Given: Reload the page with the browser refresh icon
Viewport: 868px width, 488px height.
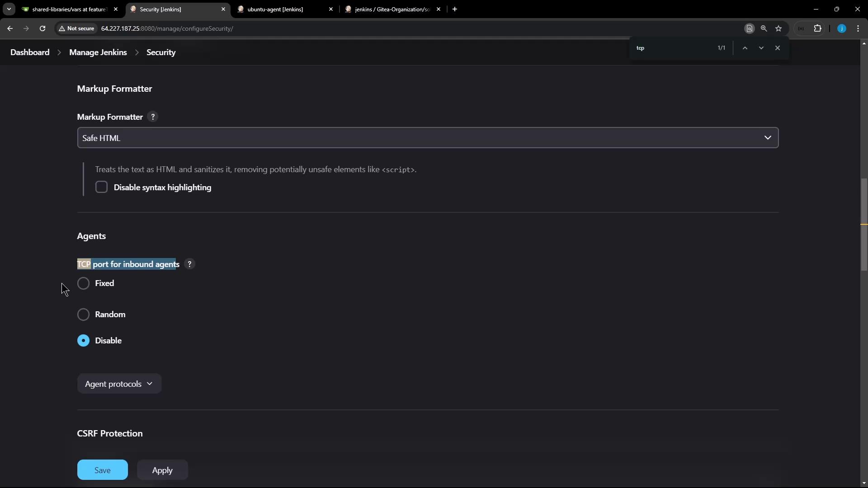Looking at the screenshot, I should coord(42,28).
